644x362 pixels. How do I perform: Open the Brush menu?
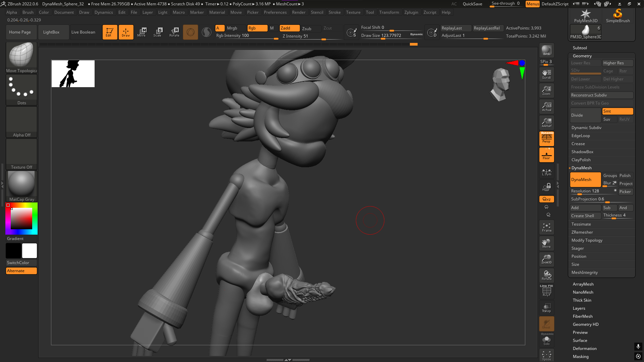click(28, 12)
